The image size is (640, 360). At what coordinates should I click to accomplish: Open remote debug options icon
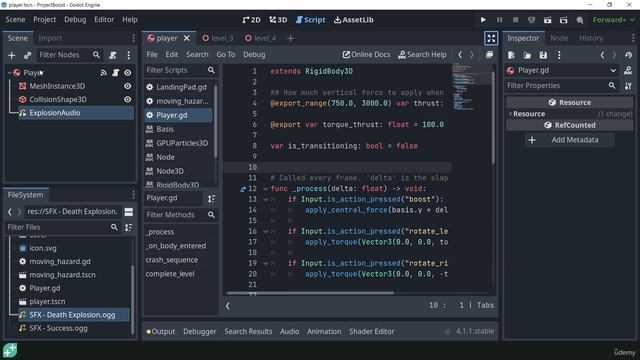[x=531, y=20]
